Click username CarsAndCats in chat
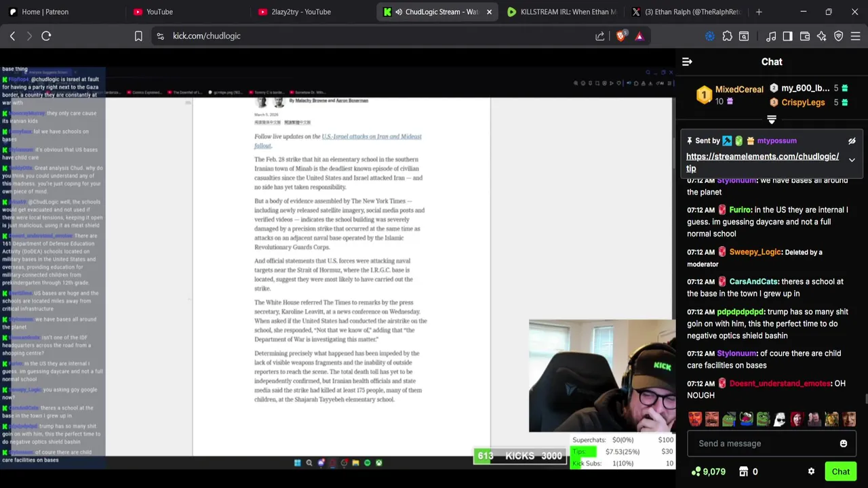Screen dimensions: 868x488 [x=753, y=281]
